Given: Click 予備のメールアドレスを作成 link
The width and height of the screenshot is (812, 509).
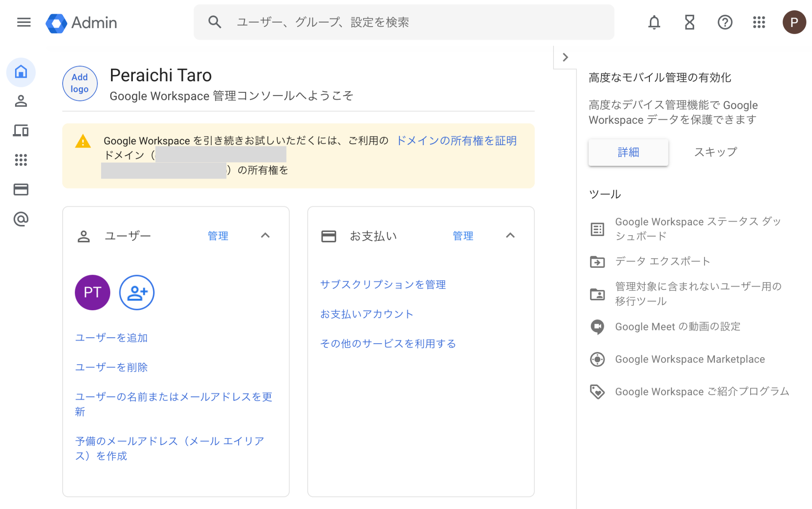Looking at the screenshot, I should [x=170, y=448].
